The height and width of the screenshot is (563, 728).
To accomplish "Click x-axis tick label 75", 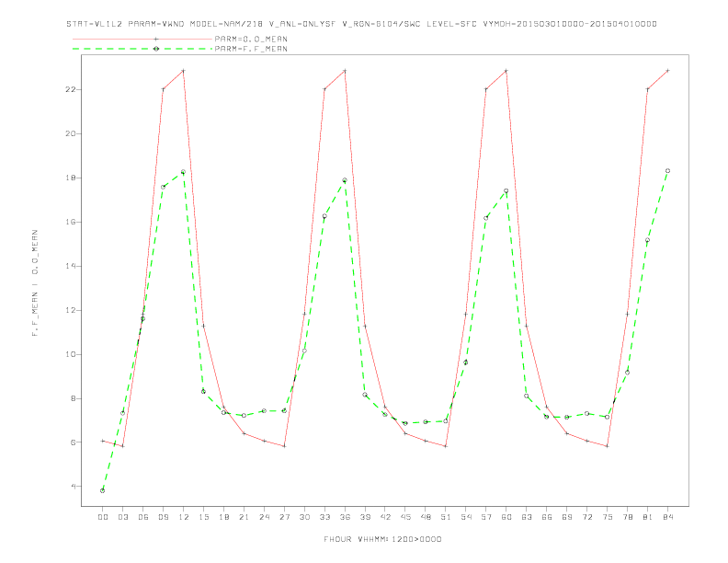I will click(608, 517).
